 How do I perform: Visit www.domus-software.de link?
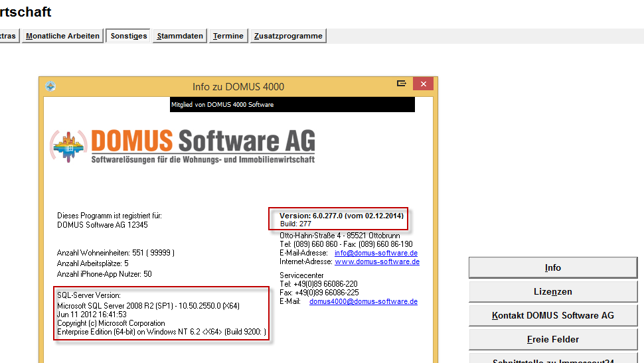click(377, 261)
